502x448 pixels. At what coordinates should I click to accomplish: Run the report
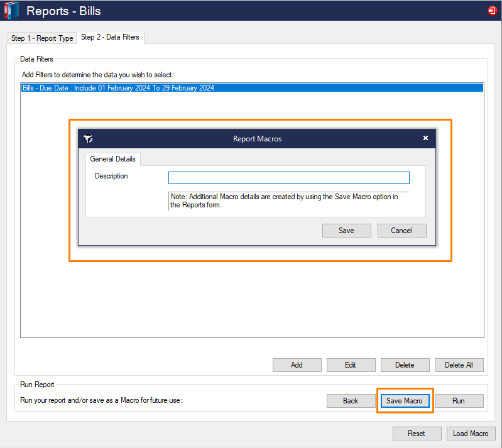459,401
